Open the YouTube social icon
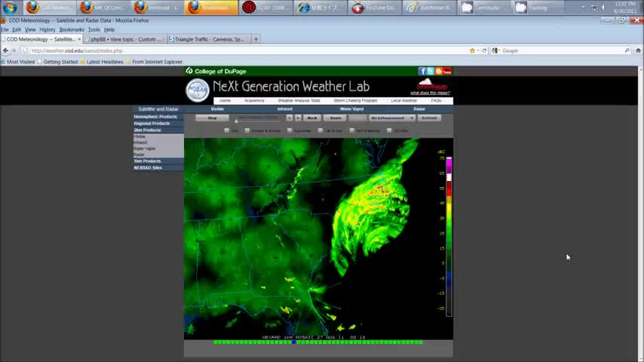This screenshot has width=644, height=362. pos(447,71)
